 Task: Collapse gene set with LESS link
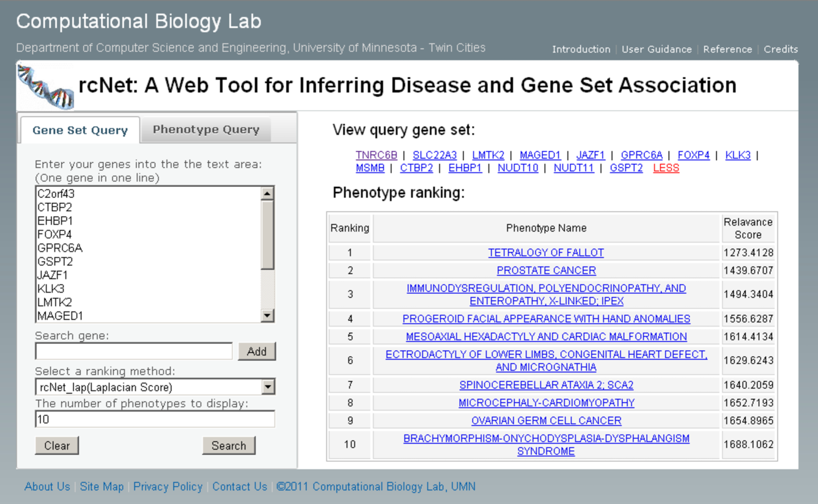click(x=666, y=168)
